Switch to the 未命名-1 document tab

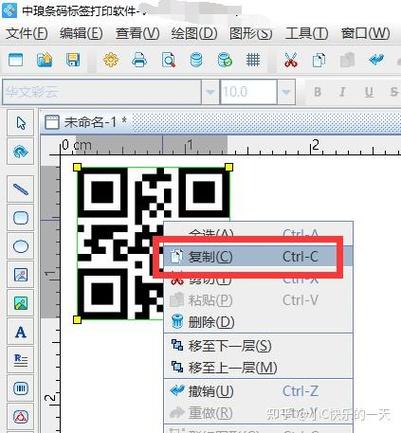point(87,122)
